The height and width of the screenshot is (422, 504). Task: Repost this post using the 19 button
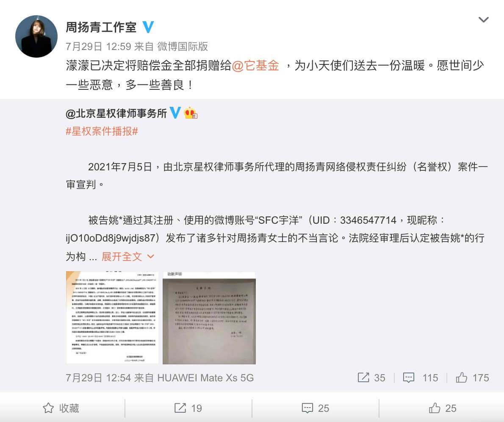(x=188, y=408)
